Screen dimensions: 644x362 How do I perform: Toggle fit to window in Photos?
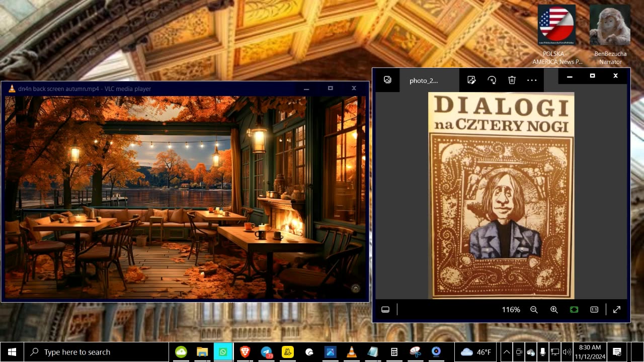(x=574, y=310)
